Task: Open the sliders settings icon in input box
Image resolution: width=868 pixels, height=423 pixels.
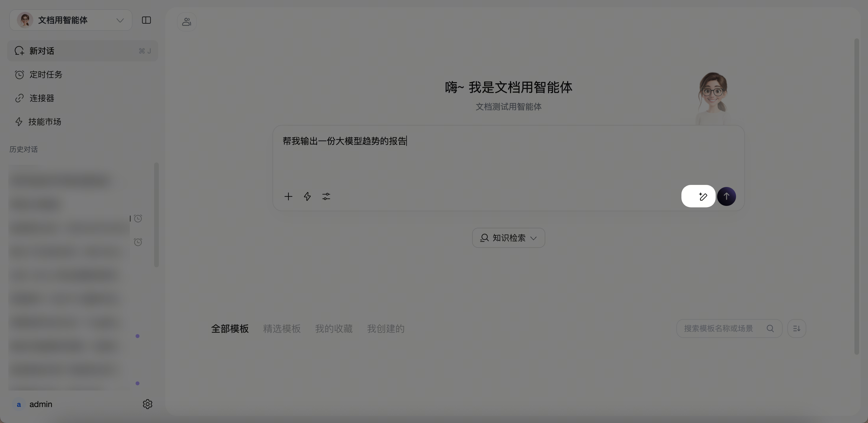Action: point(326,196)
